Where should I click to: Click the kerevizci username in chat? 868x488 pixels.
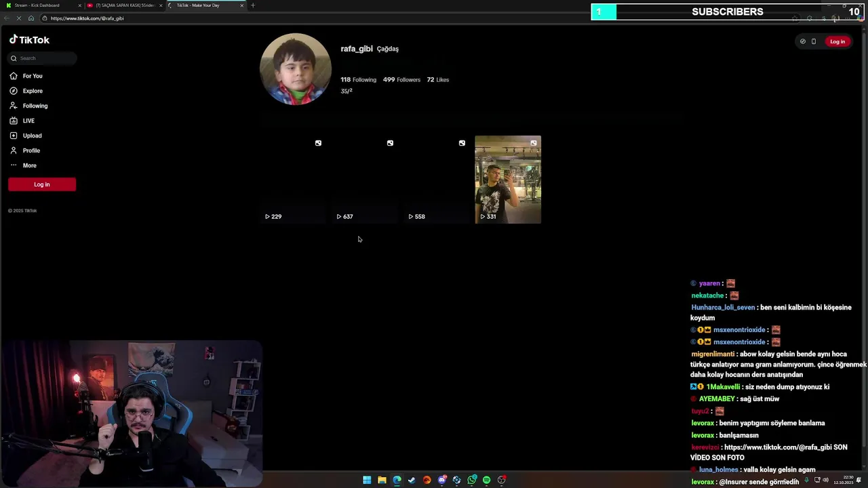(x=705, y=447)
